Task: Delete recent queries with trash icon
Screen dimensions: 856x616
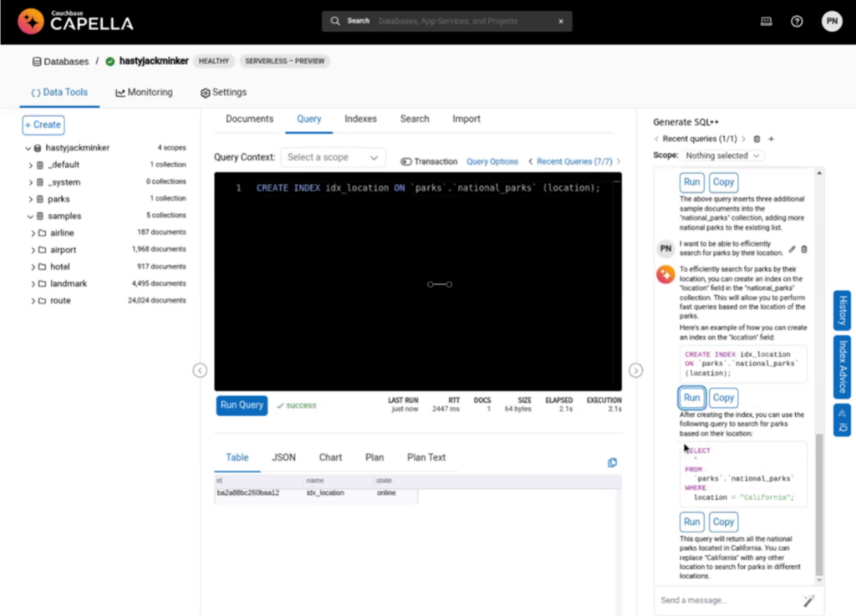Action: pos(757,139)
